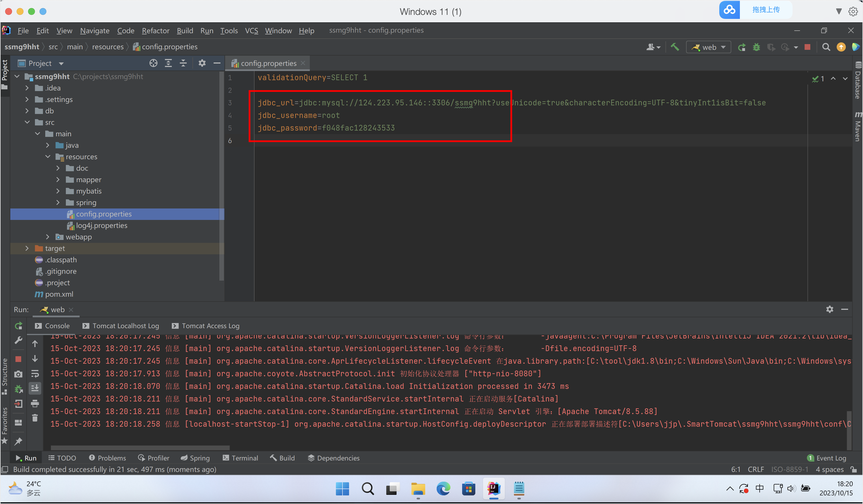The height and width of the screenshot is (504, 863).
Task: Click the console horizontal scrollbar
Action: pos(140,448)
